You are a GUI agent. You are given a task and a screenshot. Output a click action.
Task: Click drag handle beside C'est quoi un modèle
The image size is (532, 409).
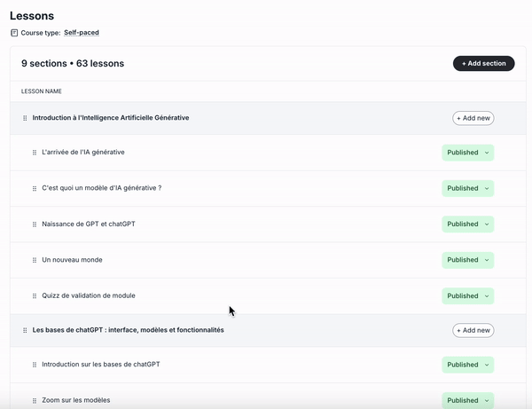click(35, 188)
